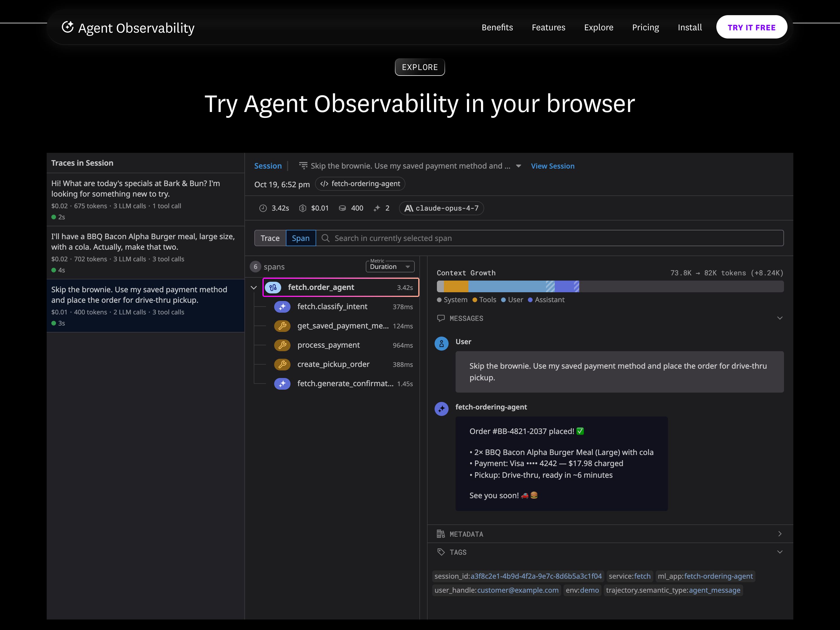Viewport: 840px width, 630px height.
Task: Open the Benefits nav item
Action: coord(497,27)
